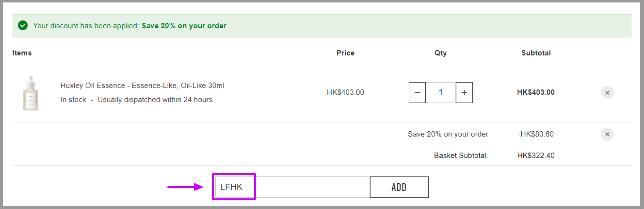The width and height of the screenshot is (644, 209).
Task: Focus the discount code field containing LFHK
Action: [292, 187]
